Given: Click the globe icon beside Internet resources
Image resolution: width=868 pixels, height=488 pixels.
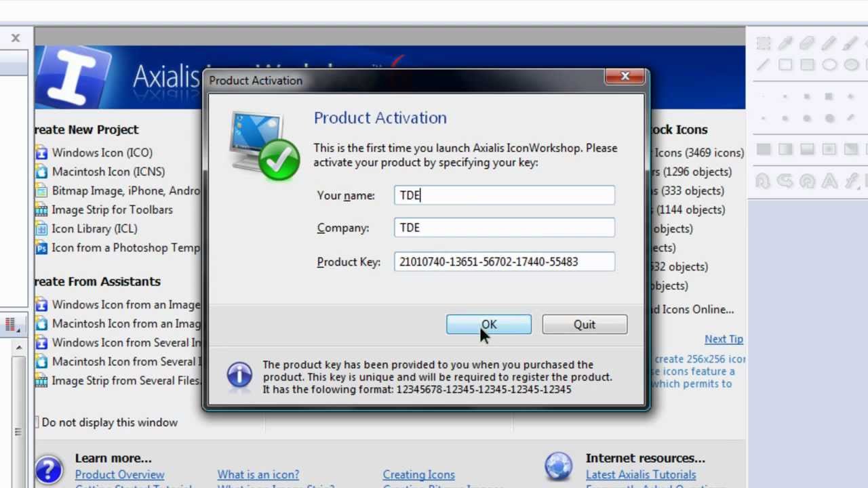Looking at the screenshot, I should pos(559,465).
